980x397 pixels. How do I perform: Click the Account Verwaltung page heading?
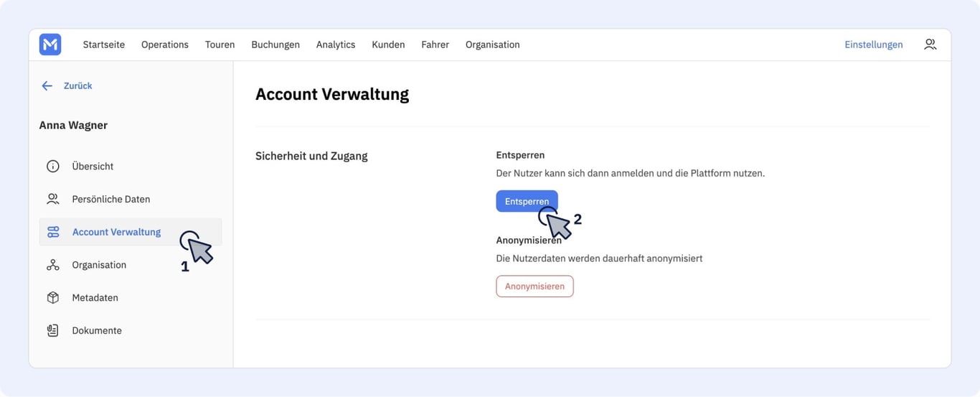click(x=332, y=94)
